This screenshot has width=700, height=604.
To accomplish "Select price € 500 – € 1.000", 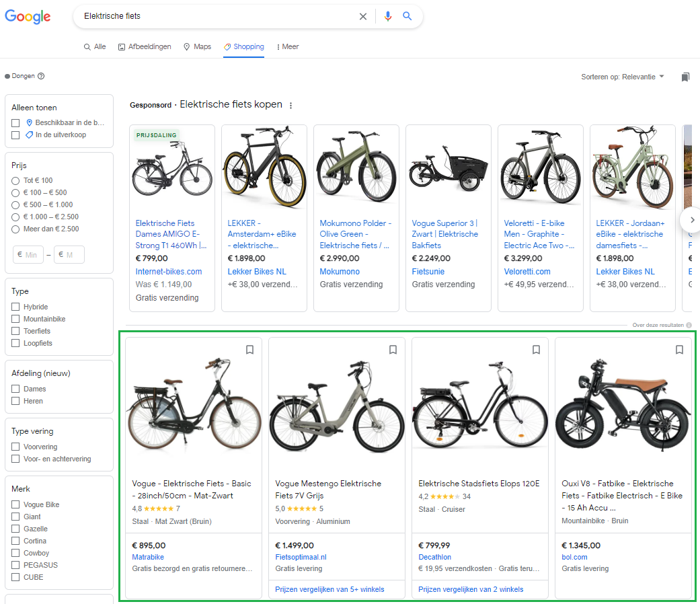I will (x=15, y=205).
